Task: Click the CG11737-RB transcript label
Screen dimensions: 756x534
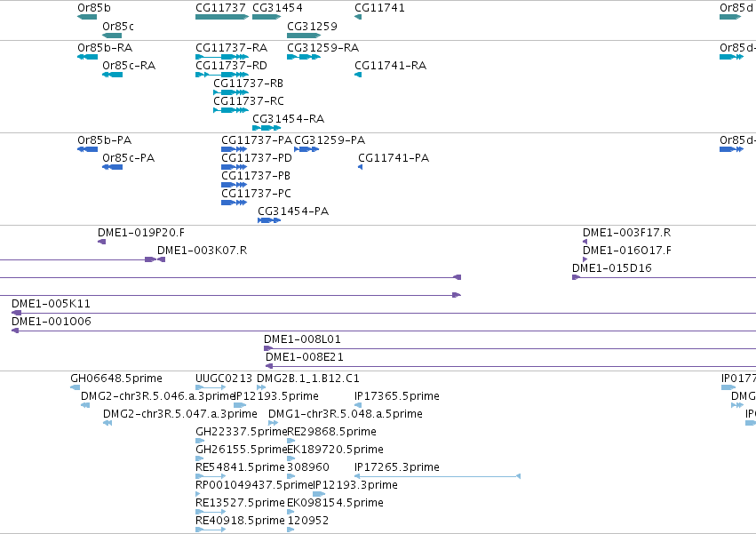Action: pos(249,84)
